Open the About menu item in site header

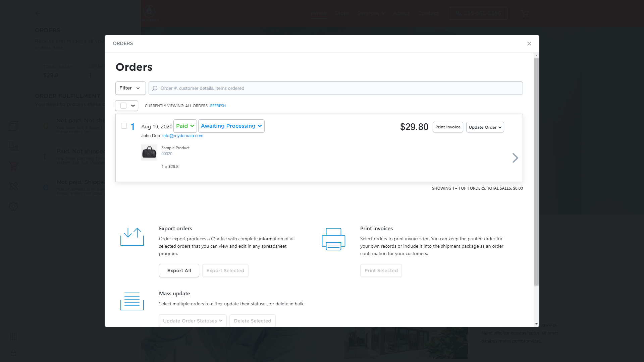(x=402, y=13)
